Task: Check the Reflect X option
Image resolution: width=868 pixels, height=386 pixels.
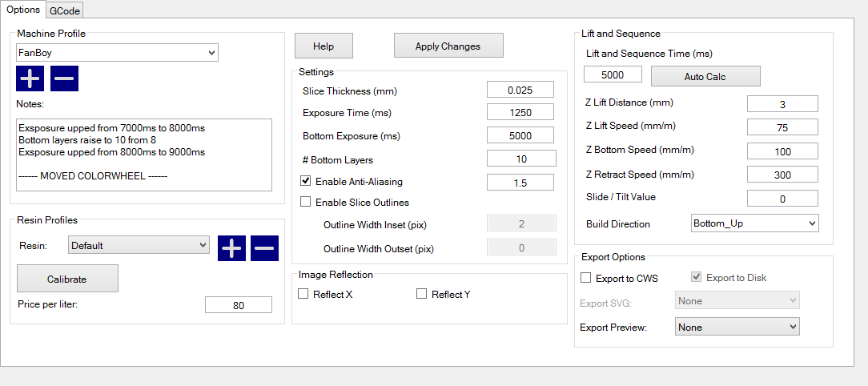Action: tap(303, 295)
